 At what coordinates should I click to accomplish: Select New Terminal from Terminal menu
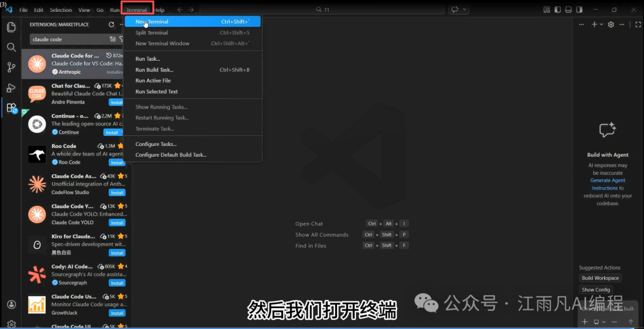[193, 22]
